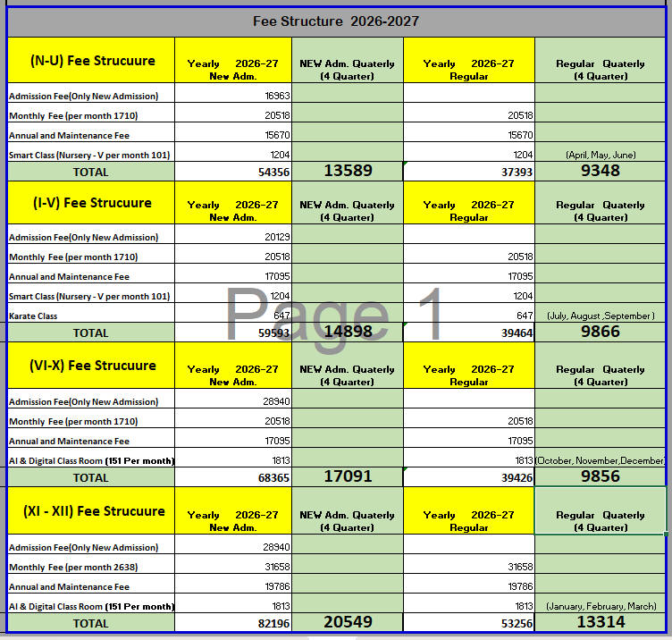The width and height of the screenshot is (672, 640).
Task: Click the "(N-U) Fee Strucuure" header cell
Action: (91, 60)
